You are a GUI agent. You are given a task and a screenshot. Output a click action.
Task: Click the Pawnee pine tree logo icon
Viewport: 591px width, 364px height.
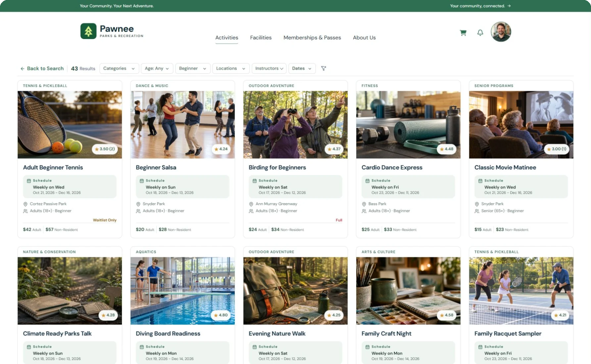coord(88,31)
